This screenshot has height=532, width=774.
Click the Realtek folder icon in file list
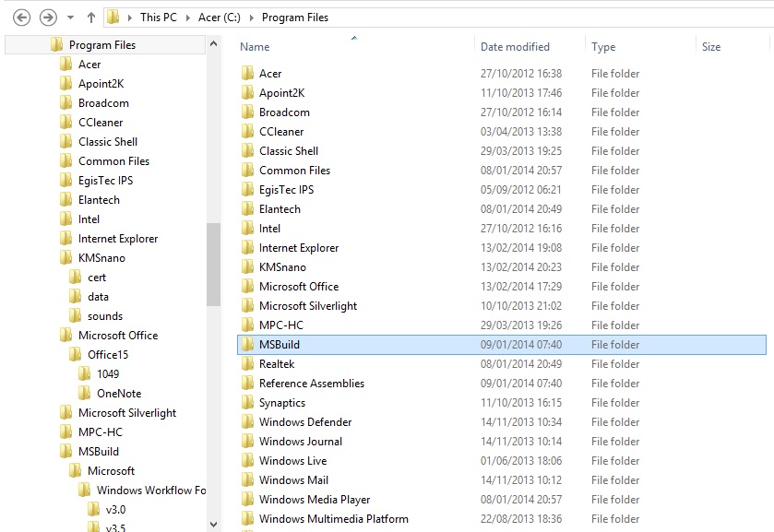pos(248,363)
